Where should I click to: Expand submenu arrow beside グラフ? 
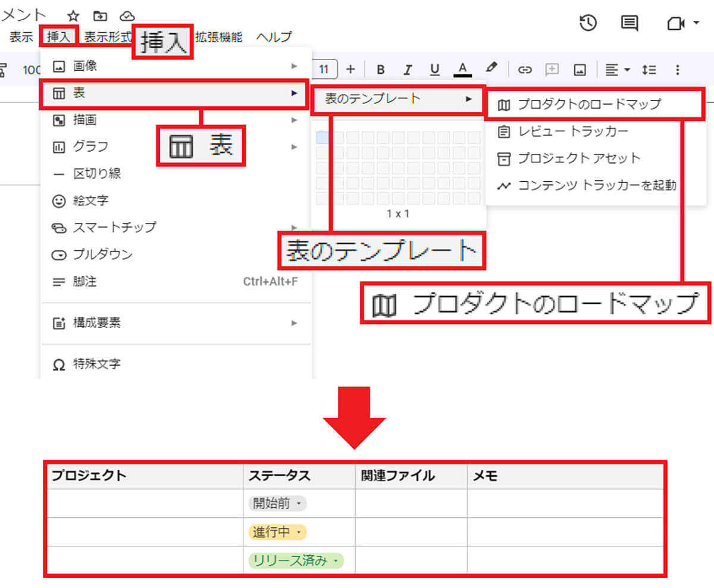(x=294, y=147)
